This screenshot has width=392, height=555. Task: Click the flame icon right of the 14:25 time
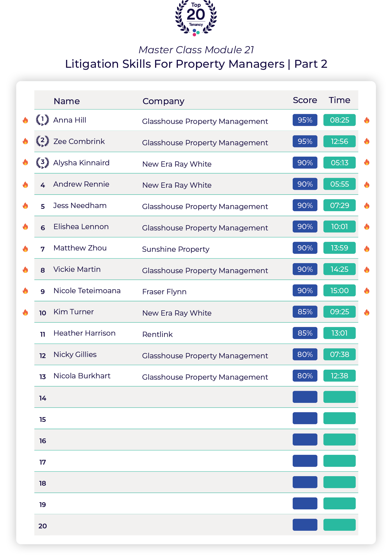[367, 269]
